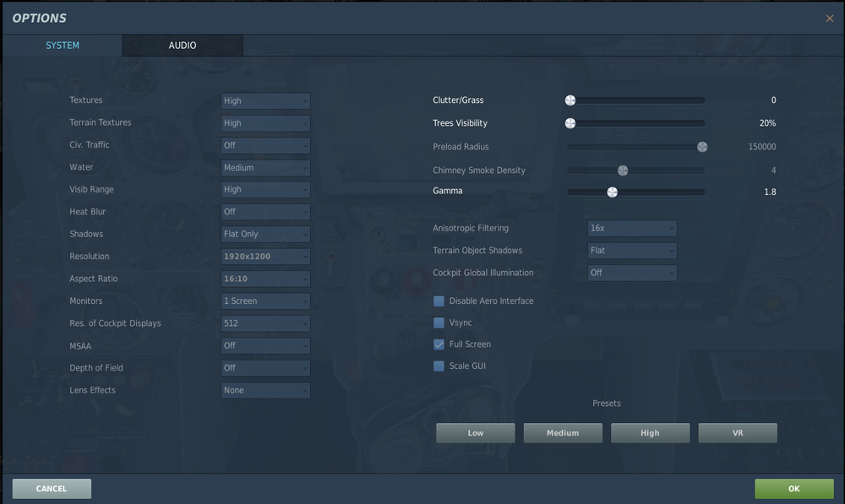Viewport: 845px width, 504px height.
Task: Enable the Scale GUI checkbox
Action: point(439,366)
